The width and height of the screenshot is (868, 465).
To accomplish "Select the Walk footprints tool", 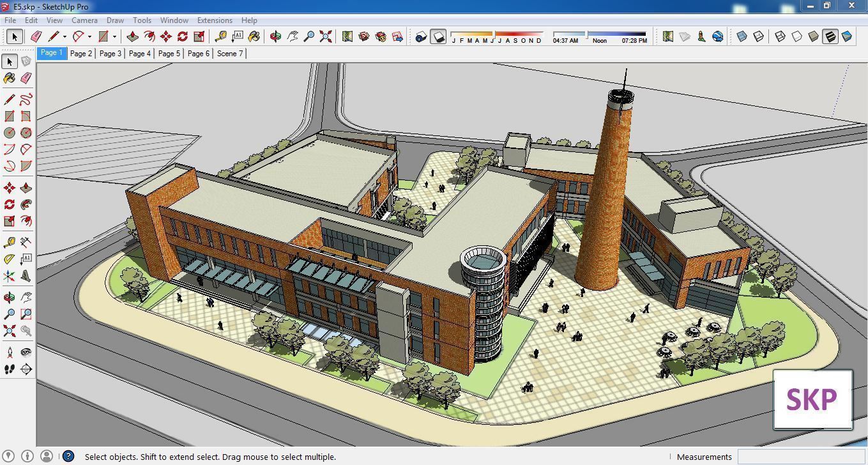I will (x=9, y=369).
